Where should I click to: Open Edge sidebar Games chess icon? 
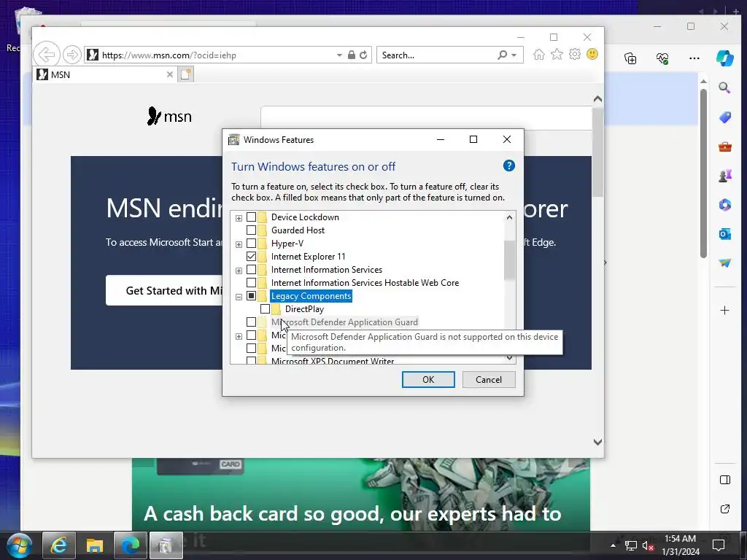coord(724,176)
